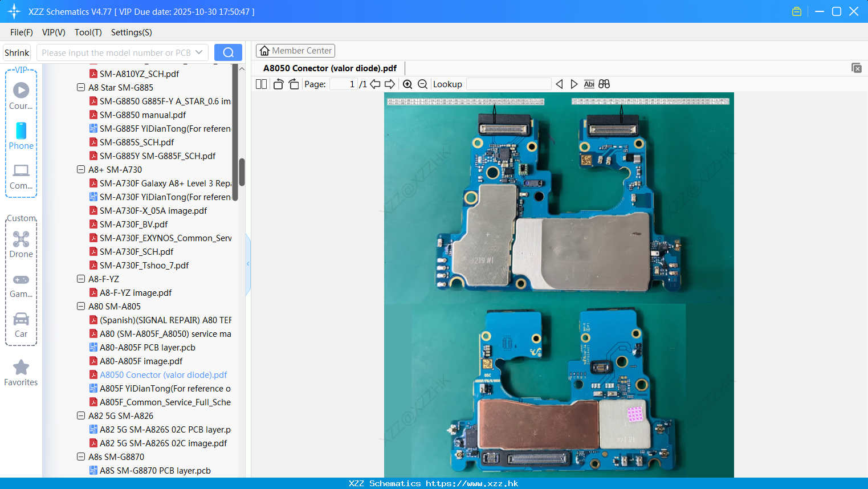Open SM-G885S_SCH.pdf

(137, 142)
